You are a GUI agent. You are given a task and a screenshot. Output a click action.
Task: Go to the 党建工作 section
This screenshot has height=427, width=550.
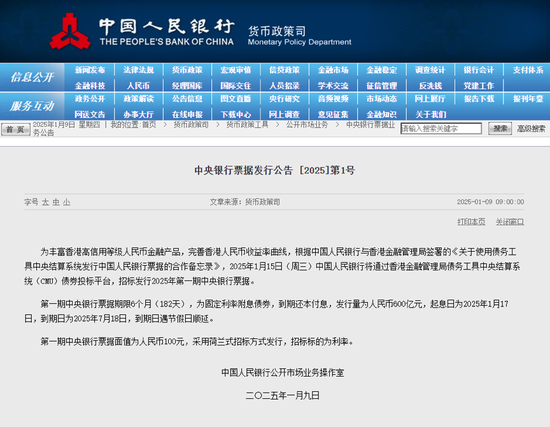[x=479, y=86]
